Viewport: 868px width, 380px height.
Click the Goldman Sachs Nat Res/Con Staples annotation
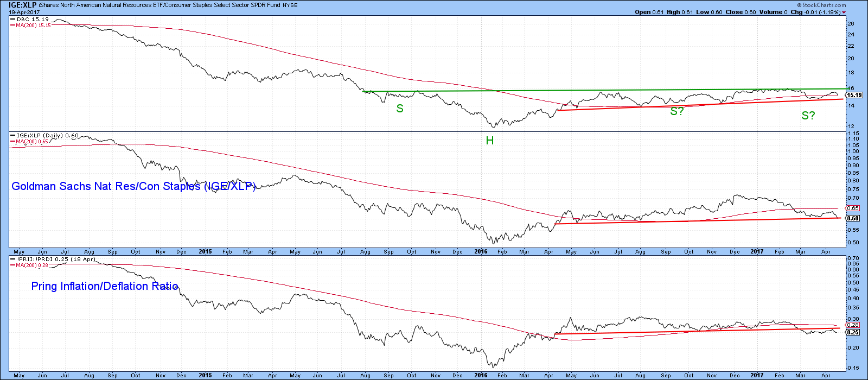(x=133, y=186)
